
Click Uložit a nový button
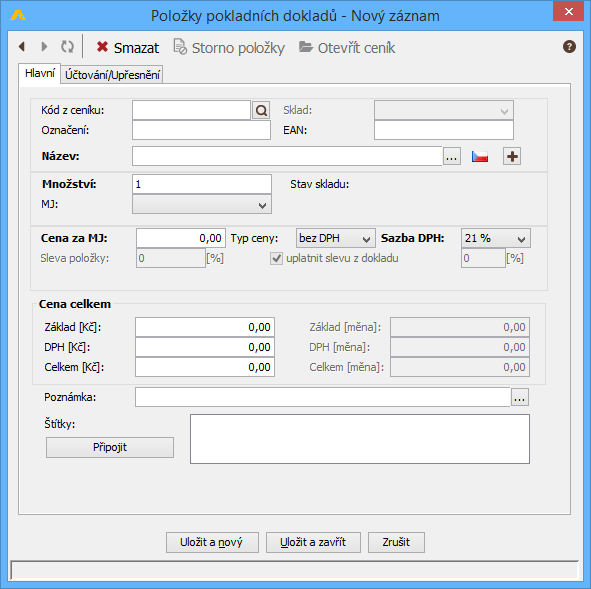(212, 542)
